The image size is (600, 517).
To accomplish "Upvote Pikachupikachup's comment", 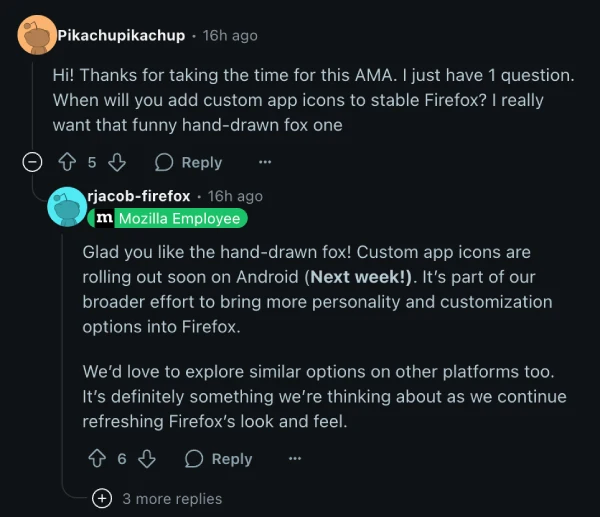I will point(68,162).
